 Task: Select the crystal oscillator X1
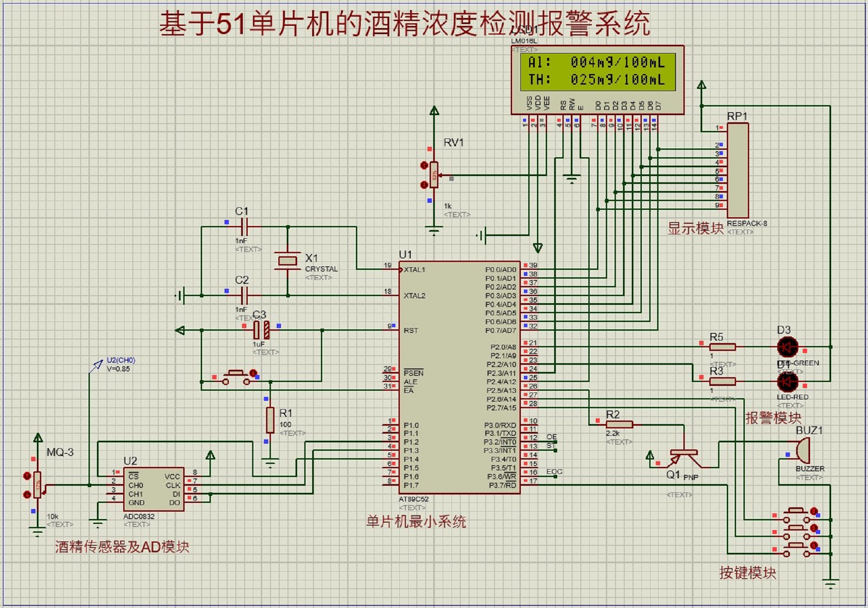287,261
